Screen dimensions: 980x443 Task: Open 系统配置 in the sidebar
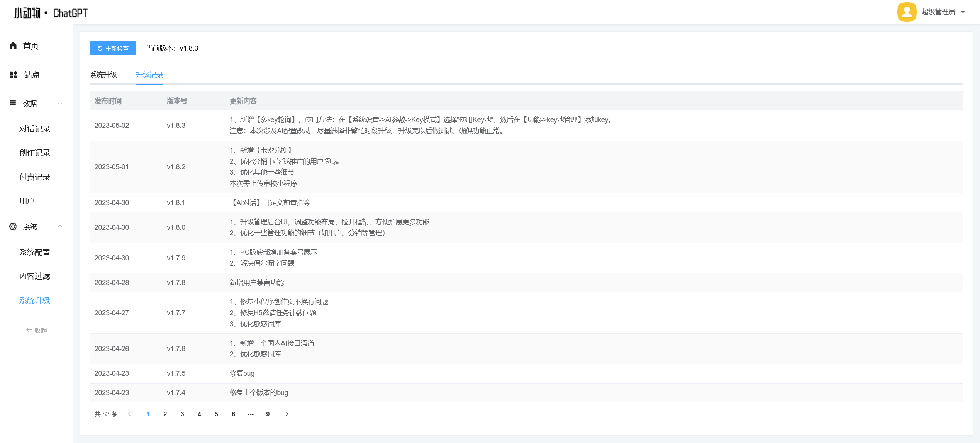tap(35, 252)
